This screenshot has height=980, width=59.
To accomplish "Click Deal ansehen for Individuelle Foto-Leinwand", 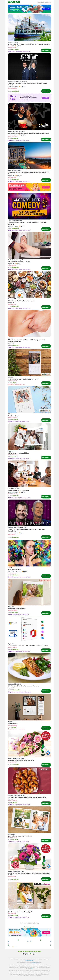I will [x=46, y=613].
